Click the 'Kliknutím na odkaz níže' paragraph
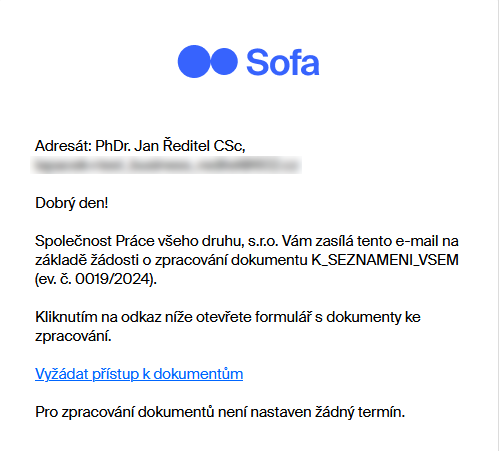The image size is (499, 451). tap(228, 326)
